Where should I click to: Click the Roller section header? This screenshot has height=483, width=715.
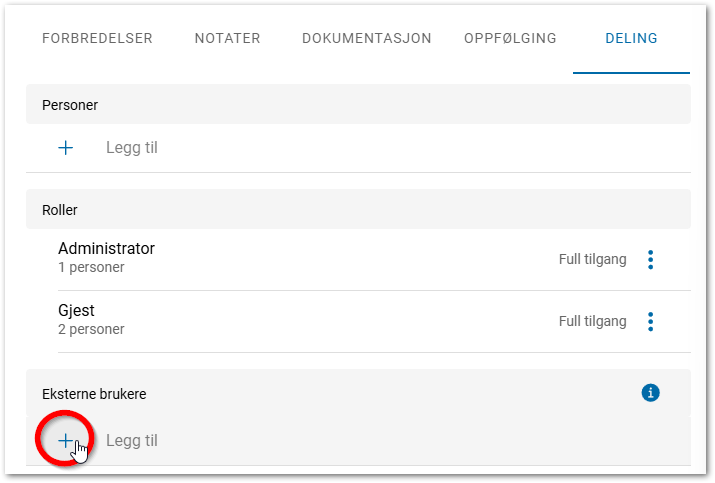[x=60, y=210]
